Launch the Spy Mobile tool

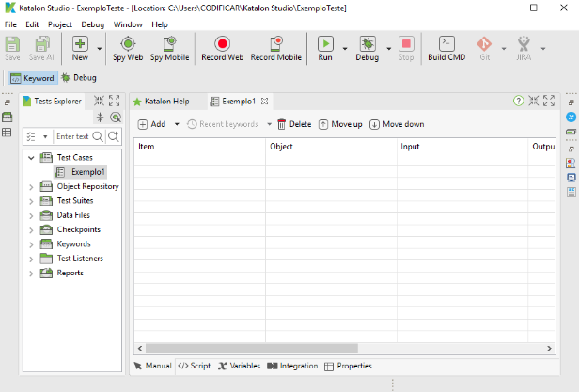point(169,48)
